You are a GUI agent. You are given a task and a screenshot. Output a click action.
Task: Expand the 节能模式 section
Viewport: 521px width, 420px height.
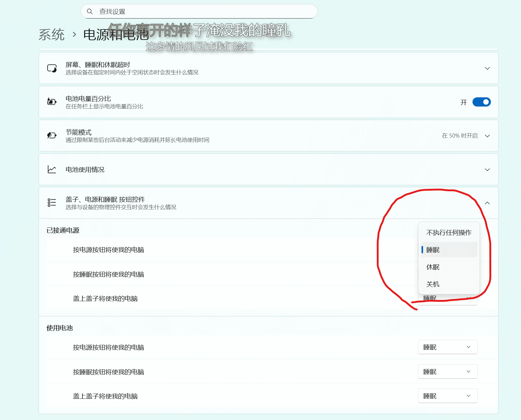(x=488, y=135)
